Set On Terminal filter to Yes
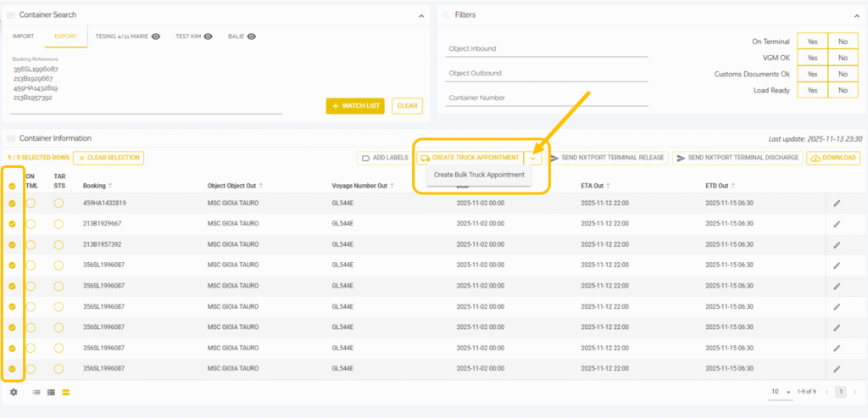 [812, 42]
